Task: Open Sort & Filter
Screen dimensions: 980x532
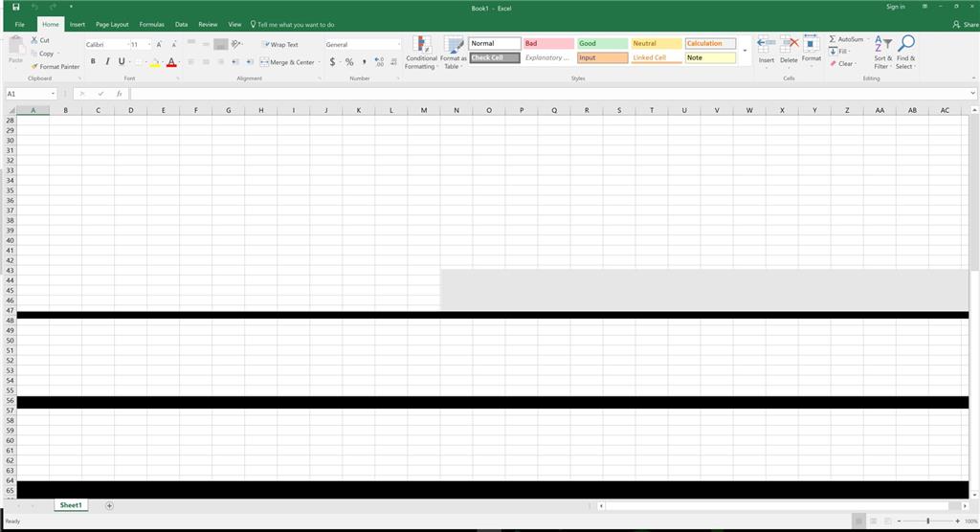Action: 881,53
